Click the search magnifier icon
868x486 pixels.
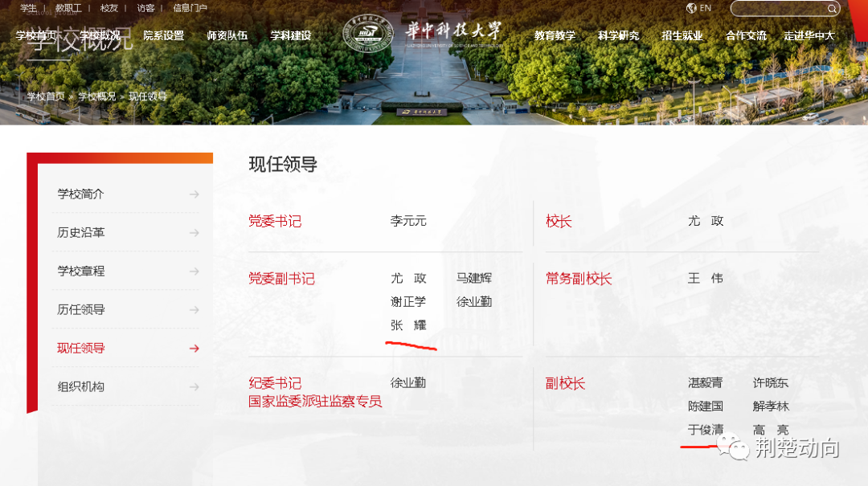tap(832, 8)
